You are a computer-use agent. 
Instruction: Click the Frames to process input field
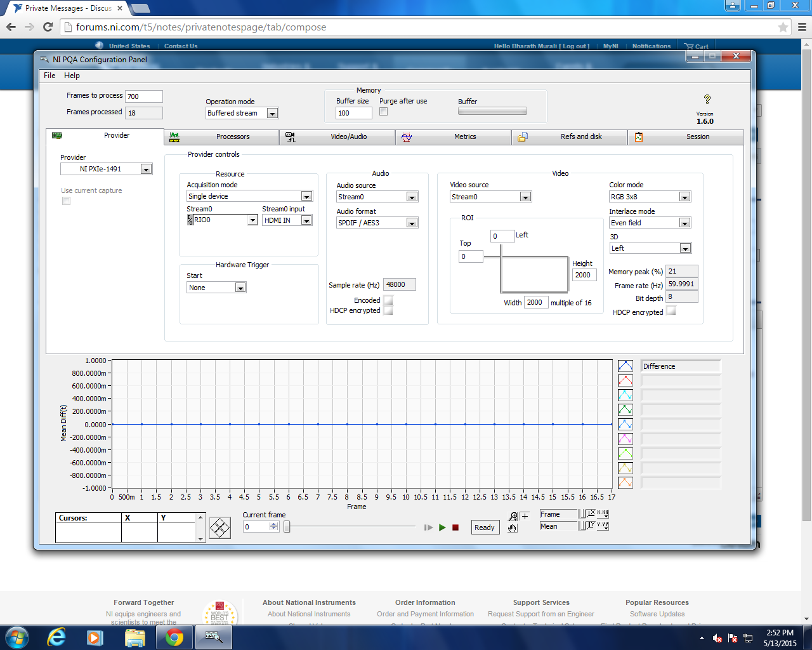[x=144, y=96]
